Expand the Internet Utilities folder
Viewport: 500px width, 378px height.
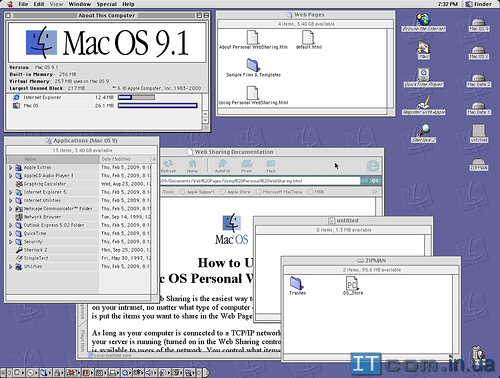point(11,200)
